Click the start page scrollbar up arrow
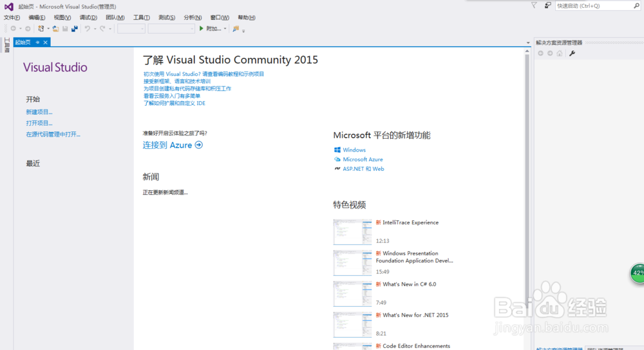 tap(527, 51)
